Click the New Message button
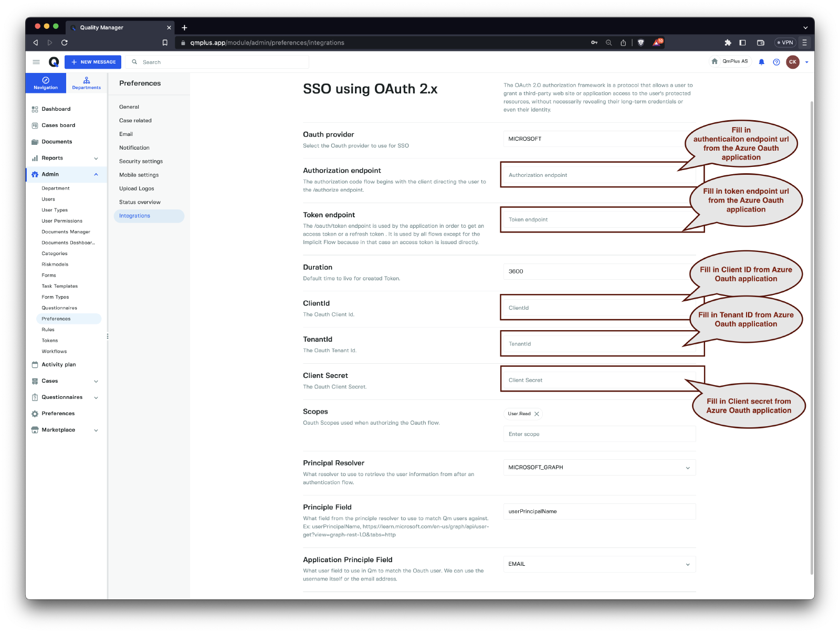The width and height of the screenshot is (840, 633). 93,62
